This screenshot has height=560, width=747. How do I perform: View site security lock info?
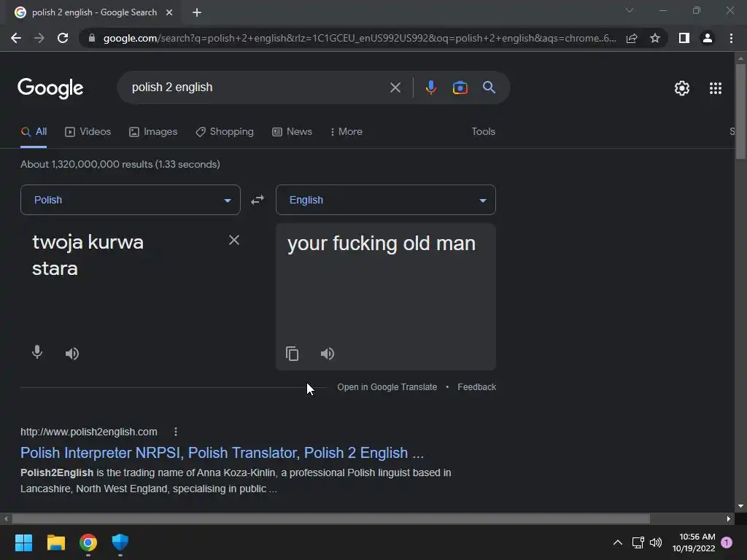click(92, 38)
